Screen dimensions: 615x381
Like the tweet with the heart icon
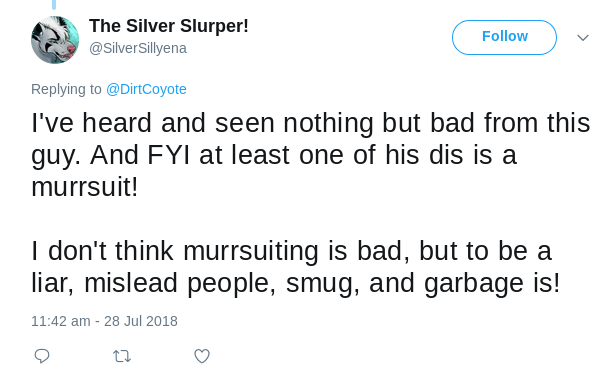coord(202,356)
